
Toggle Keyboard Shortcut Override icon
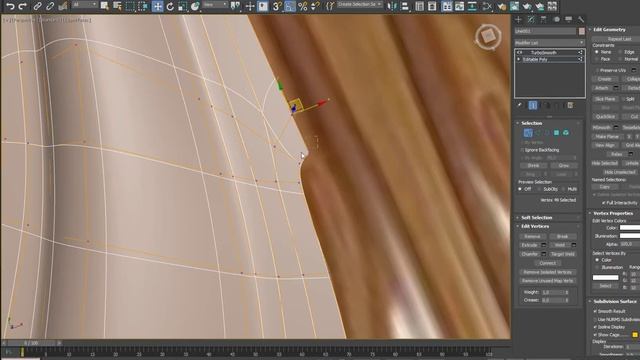coord(262,6)
